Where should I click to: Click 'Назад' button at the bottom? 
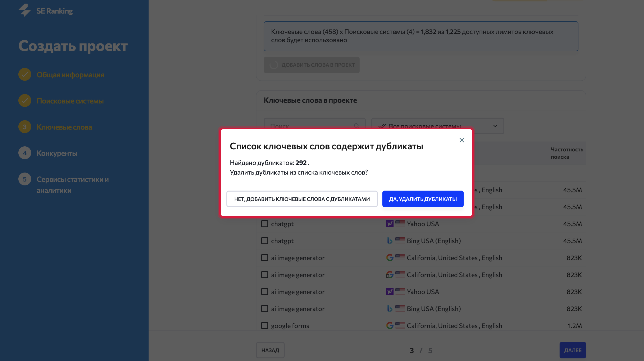pos(270,350)
